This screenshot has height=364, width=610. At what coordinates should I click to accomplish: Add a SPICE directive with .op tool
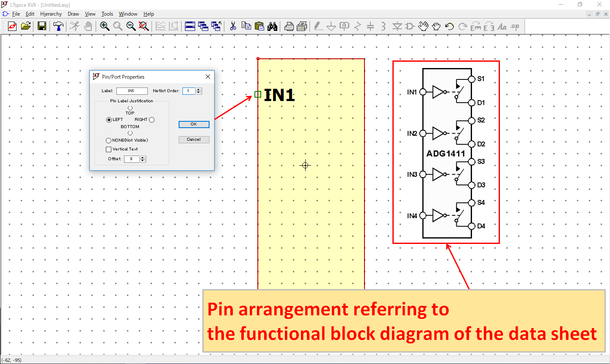514,26
